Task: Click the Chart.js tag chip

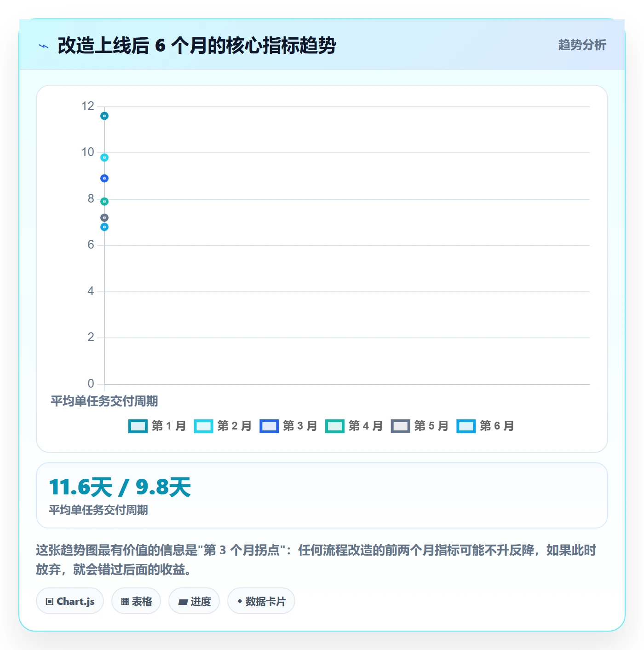Action: pos(70,601)
